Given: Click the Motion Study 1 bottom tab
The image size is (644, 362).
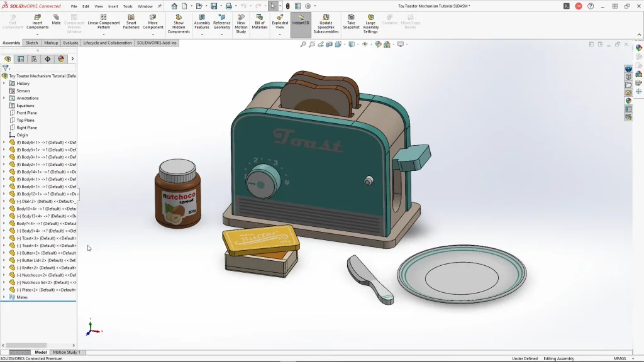Looking at the screenshot, I should 66,353.
